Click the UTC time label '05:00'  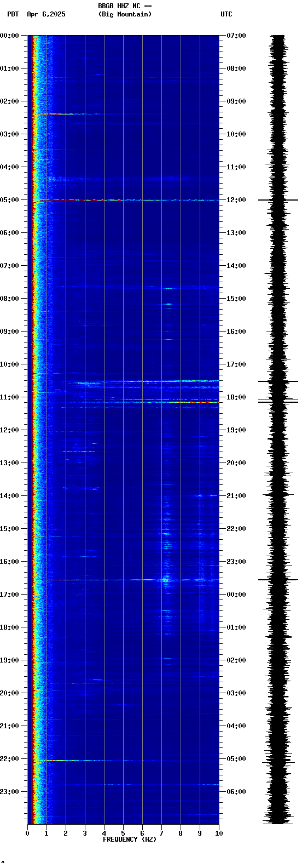[x=236, y=759]
